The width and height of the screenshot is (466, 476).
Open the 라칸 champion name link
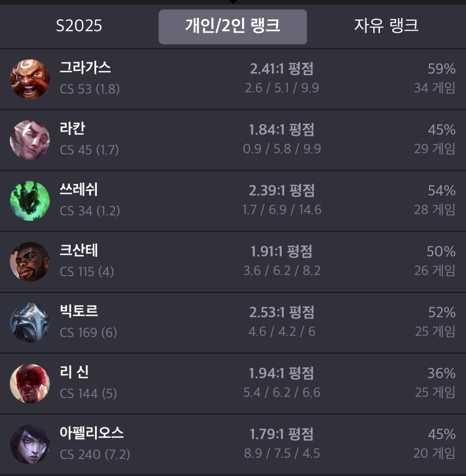[x=72, y=128]
